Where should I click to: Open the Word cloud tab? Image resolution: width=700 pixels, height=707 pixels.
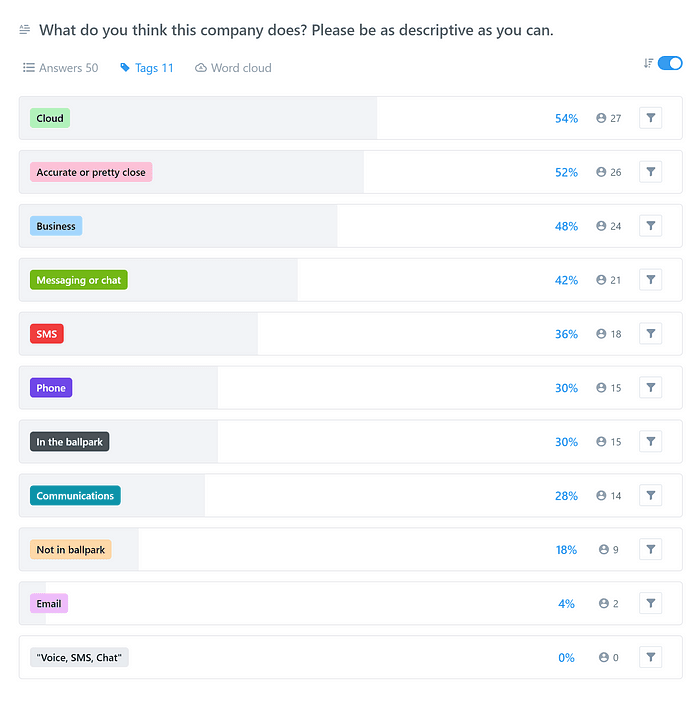(x=233, y=68)
